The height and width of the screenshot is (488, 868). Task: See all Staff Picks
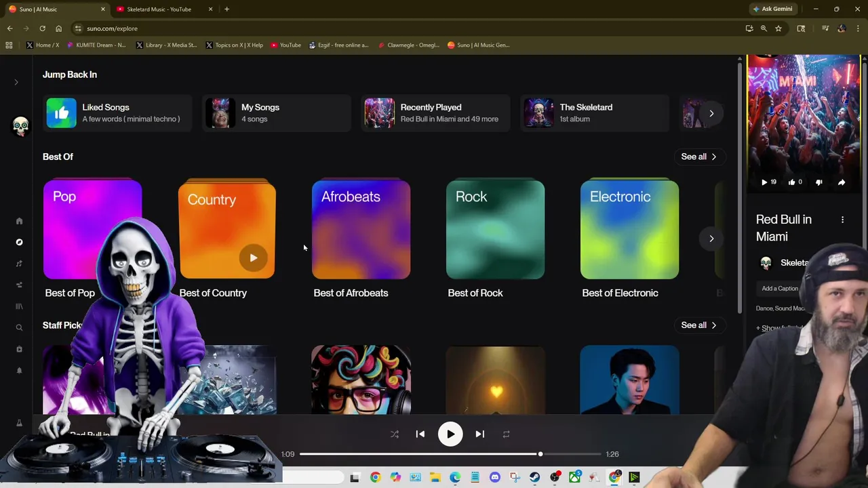pos(698,325)
